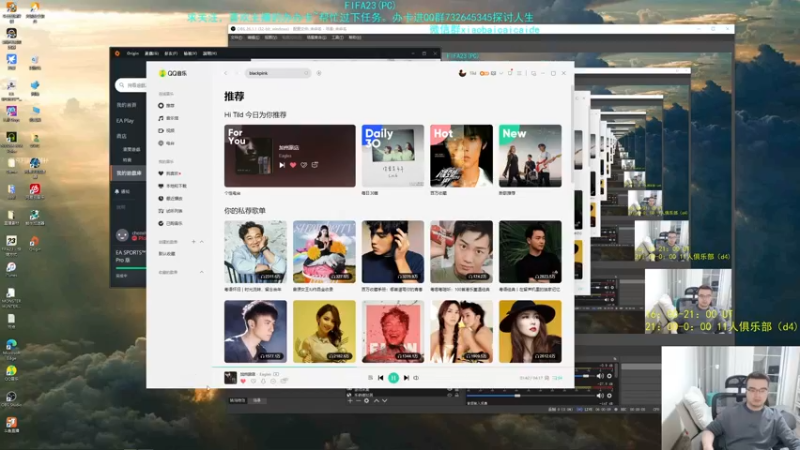The width and height of the screenshot is (800, 450).
Task: Open the playlist with man in front of palm leaves
Action: (x=530, y=252)
